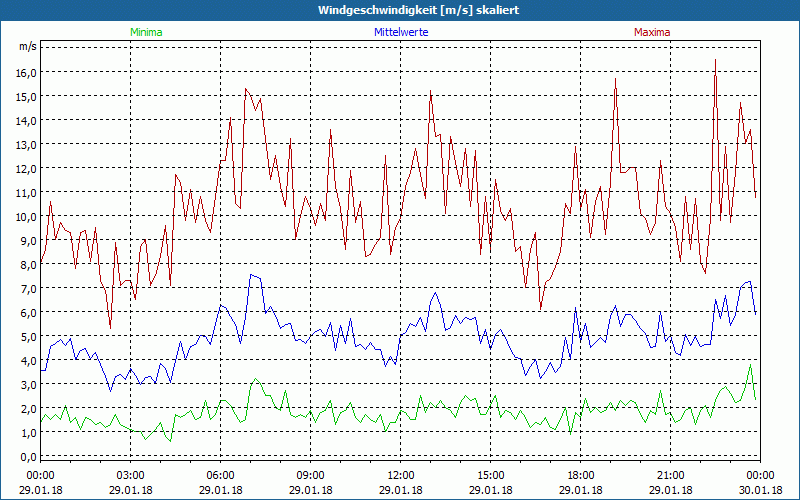800x500 pixels.
Task: Click the 12,0 y-axis value
Action: [26, 168]
